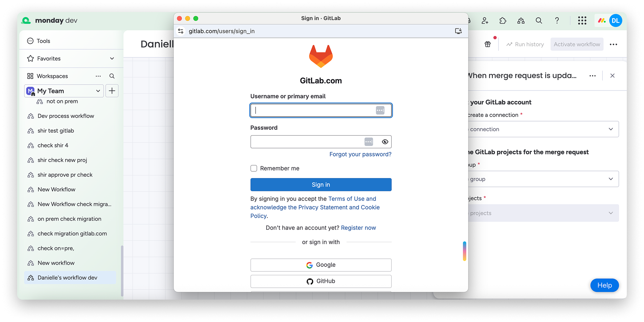Click the sidebar scrollbar
Image resolution: width=644 pixels, height=322 pixels.
(x=122, y=271)
